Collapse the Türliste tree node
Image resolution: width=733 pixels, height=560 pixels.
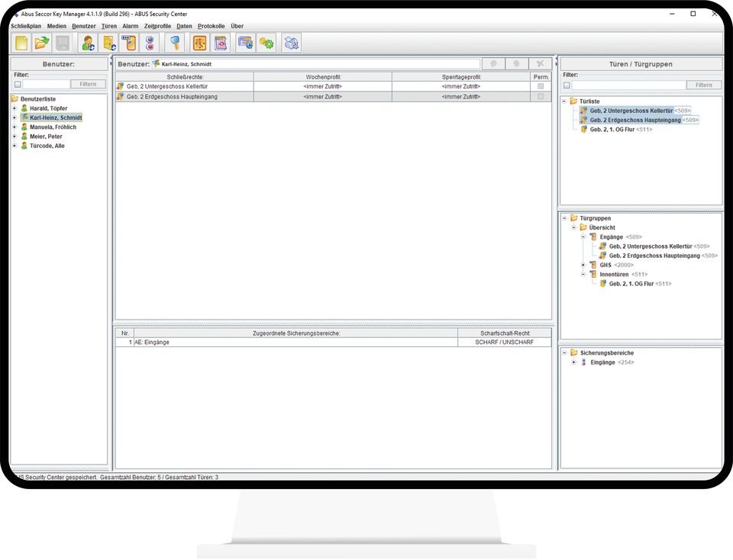(x=564, y=101)
